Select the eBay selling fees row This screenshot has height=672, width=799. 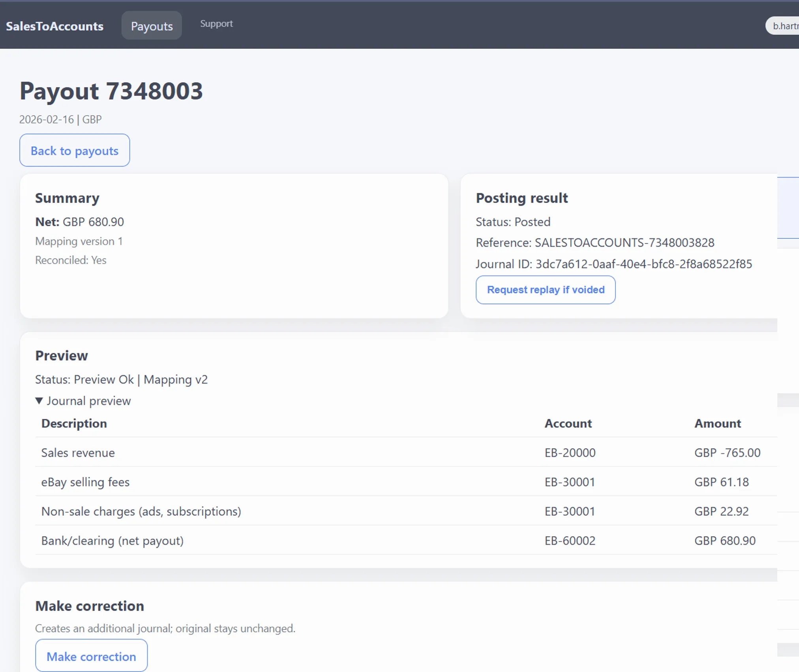pyautogui.click(x=85, y=482)
